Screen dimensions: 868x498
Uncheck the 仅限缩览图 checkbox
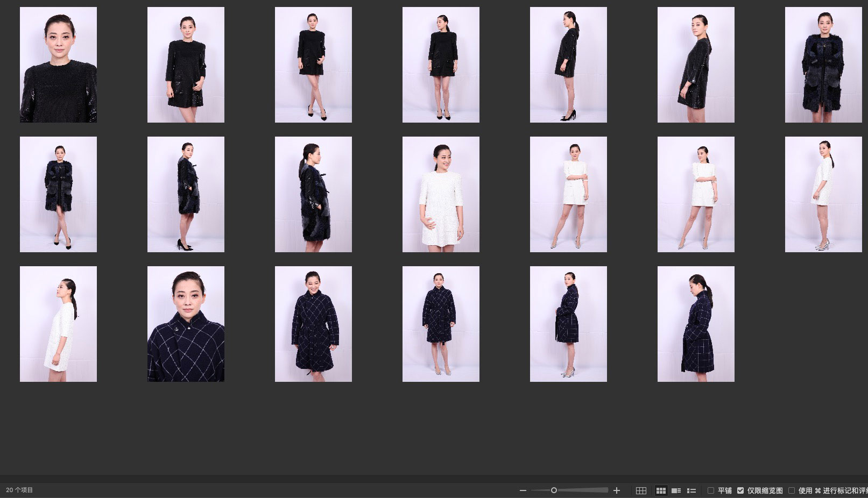[740, 490]
